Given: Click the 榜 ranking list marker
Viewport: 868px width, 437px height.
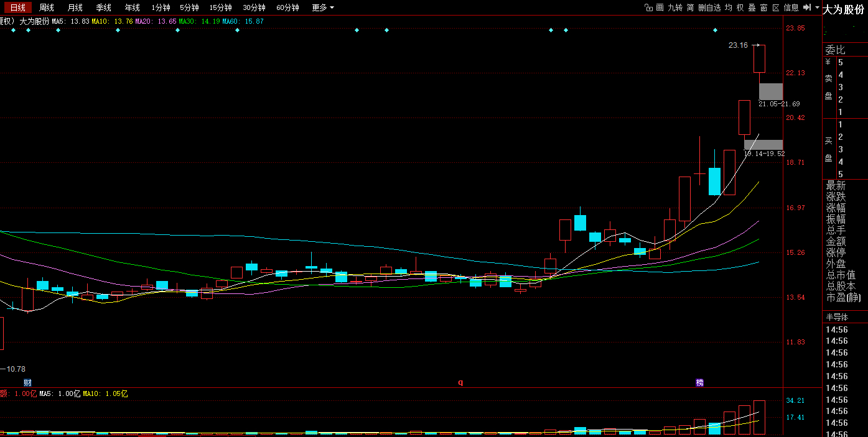Looking at the screenshot, I should coord(699,382).
